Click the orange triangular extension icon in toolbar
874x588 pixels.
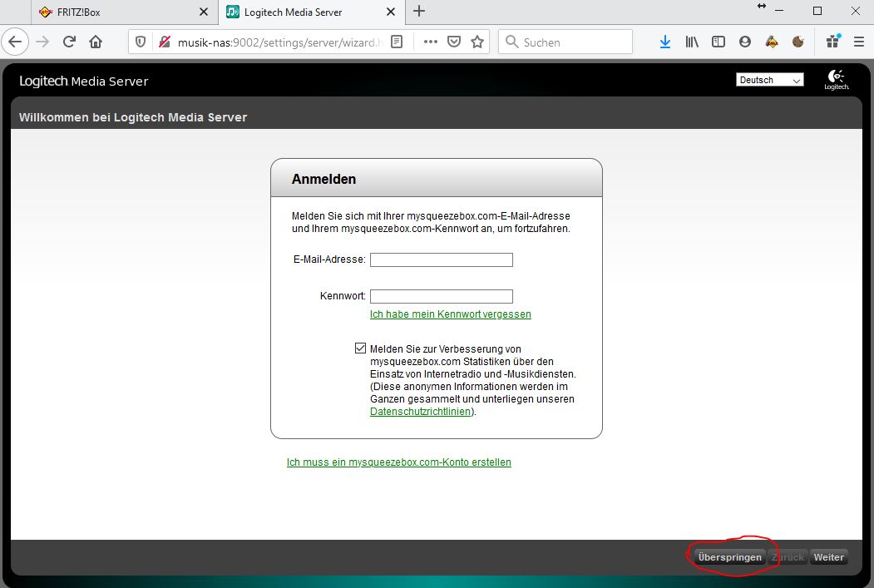[x=772, y=42]
